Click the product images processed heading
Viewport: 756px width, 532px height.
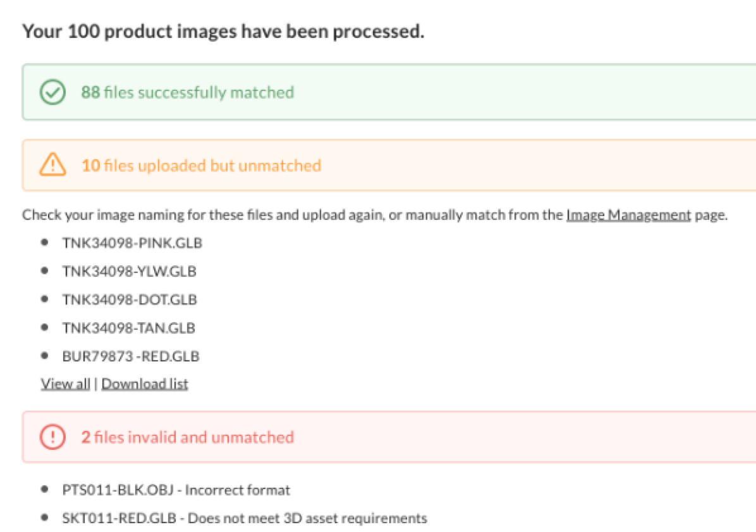coord(223,32)
